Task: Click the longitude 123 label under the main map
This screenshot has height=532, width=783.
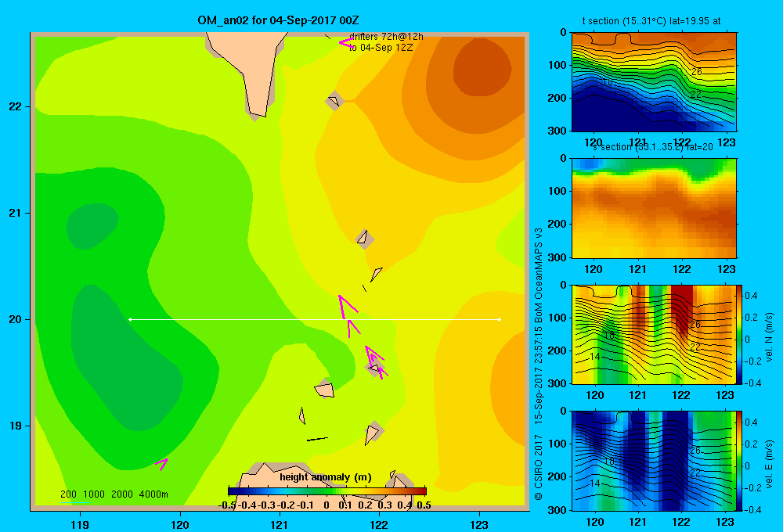Action: (x=479, y=524)
